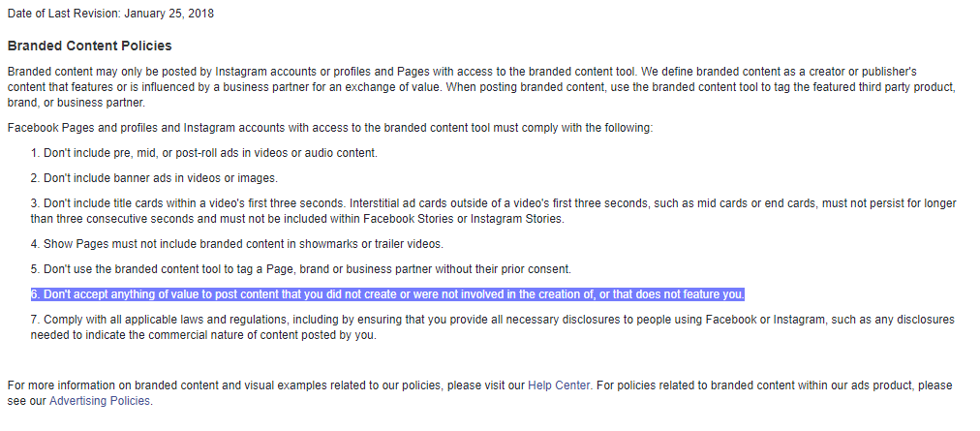980x431 pixels.
Task: Open the Help Center link
Action: tap(559, 385)
